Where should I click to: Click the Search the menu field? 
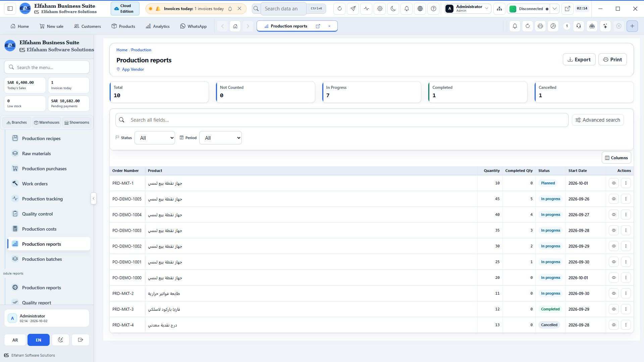click(x=47, y=67)
